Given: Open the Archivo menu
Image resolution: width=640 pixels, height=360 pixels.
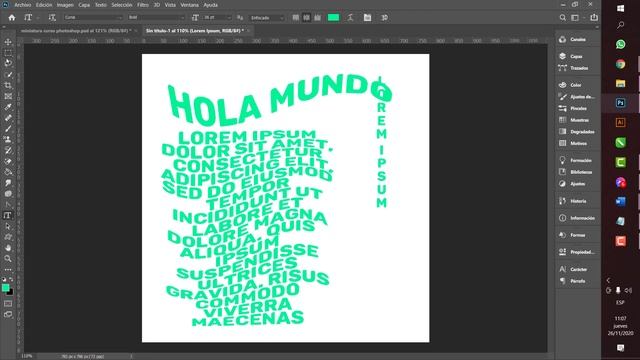Looking at the screenshot, I should (22, 5).
